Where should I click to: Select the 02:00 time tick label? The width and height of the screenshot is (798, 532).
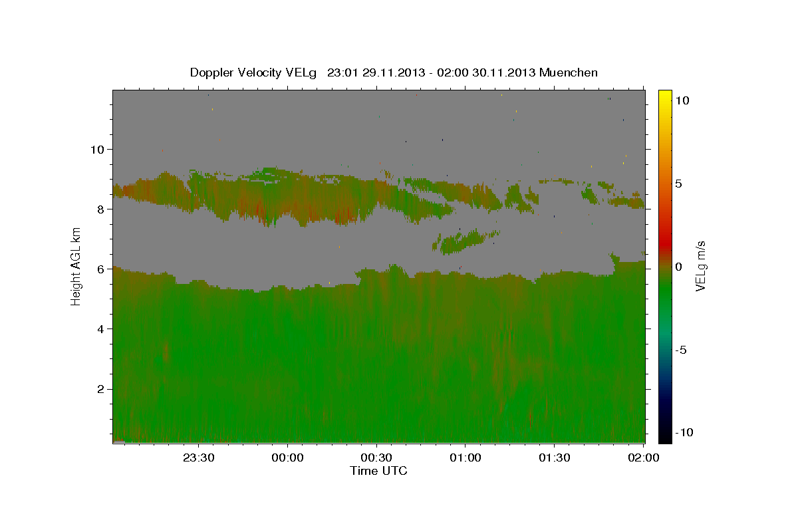(643, 458)
